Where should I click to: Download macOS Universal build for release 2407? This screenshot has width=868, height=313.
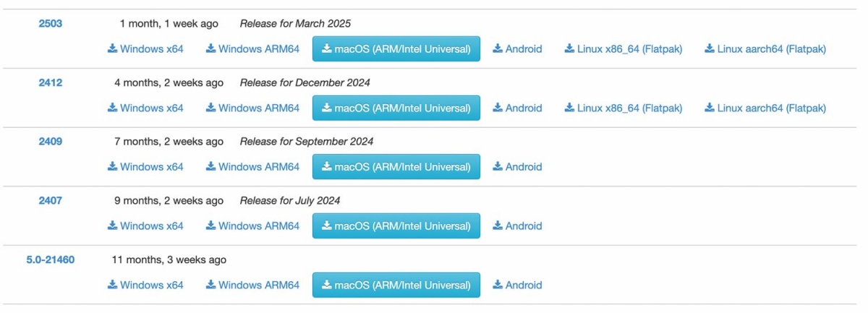point(396,226)
